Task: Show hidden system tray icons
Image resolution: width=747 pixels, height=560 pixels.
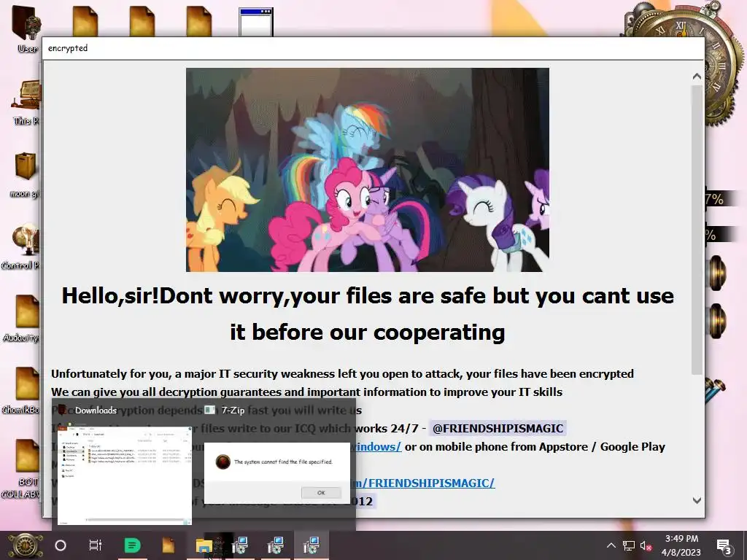Action: point(611,545)
